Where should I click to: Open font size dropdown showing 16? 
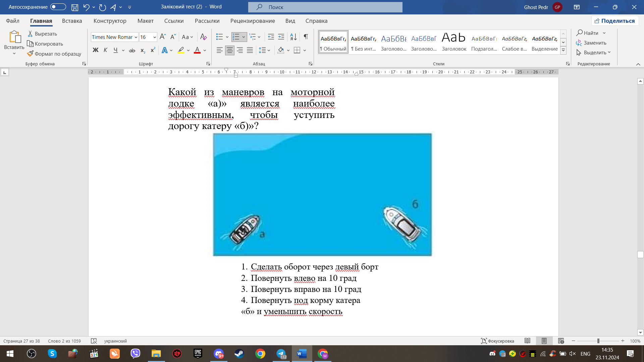(154, 37)
